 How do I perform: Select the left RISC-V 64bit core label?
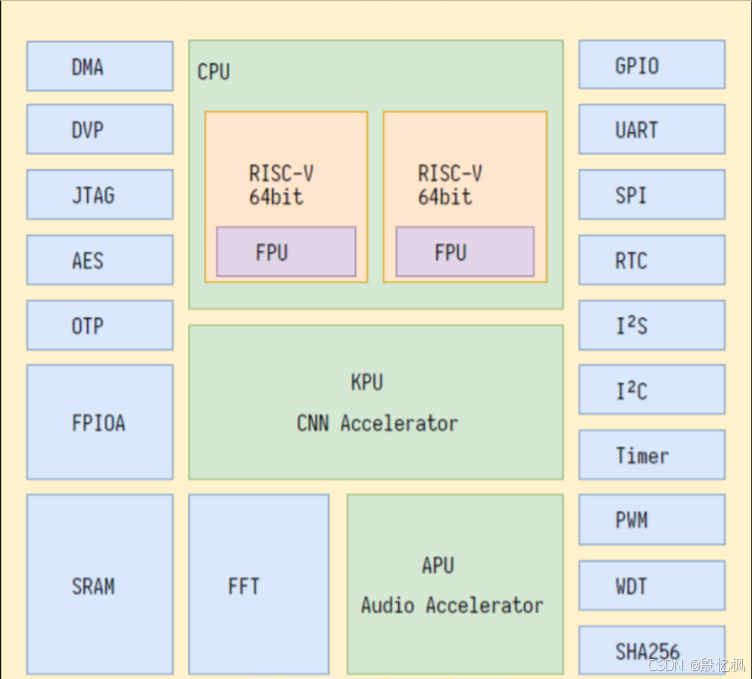click(281, 185)
